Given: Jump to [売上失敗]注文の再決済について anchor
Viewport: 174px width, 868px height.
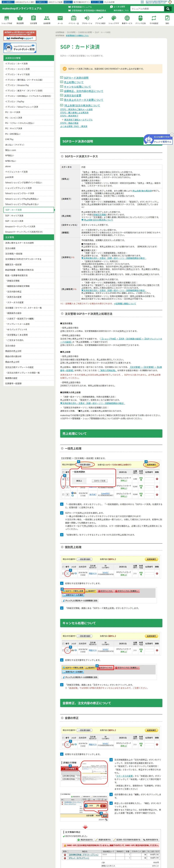Looking at the screenshot, I should pos(82,105).
